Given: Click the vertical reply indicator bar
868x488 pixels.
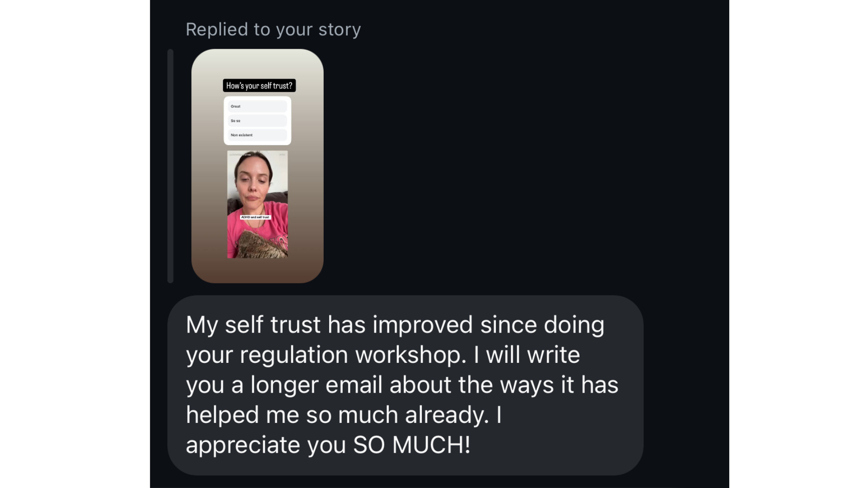Looking at the screenshot, I should (x=170, y=166).
